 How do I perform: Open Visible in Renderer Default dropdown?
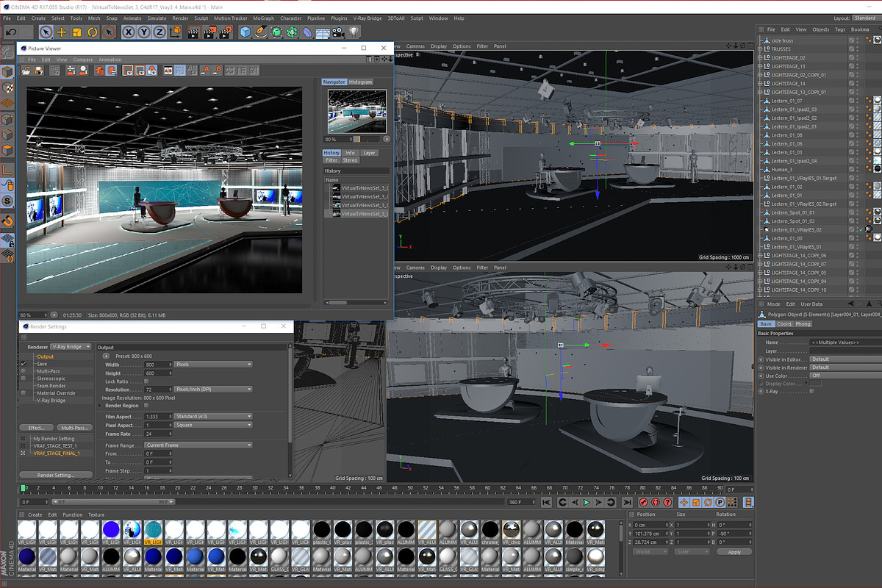point(845,367)
